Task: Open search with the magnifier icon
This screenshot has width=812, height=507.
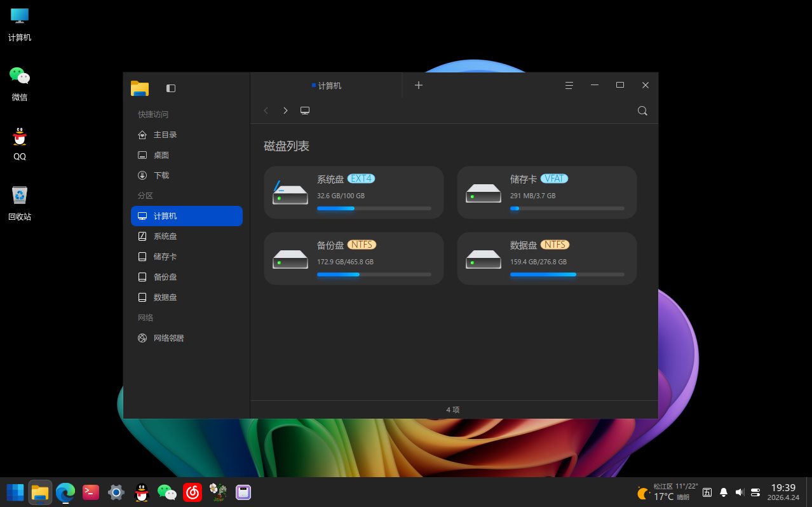Action: tap(642, 111)
